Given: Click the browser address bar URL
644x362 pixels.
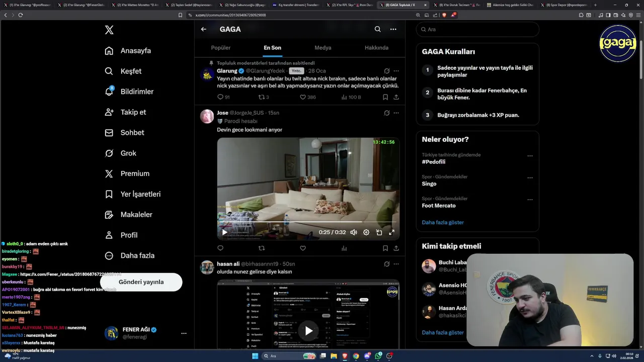Looking at the screenshot, I should pos(230,15).
